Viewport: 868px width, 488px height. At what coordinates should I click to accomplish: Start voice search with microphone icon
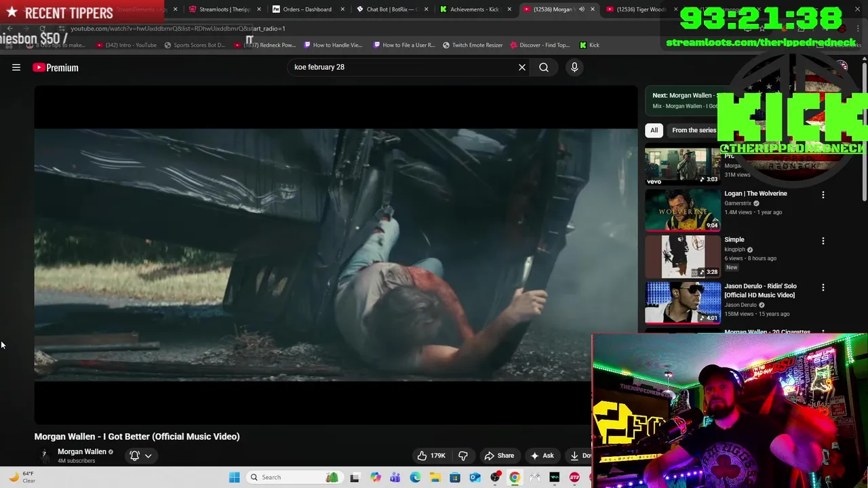click(574, 67)
